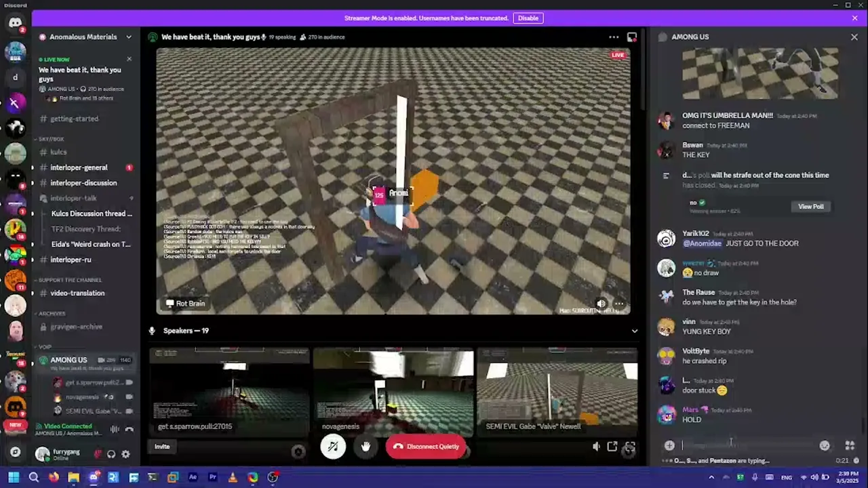Collapse the Speakers list chevron
Viewport: 868px width, 488px height.
634,331
